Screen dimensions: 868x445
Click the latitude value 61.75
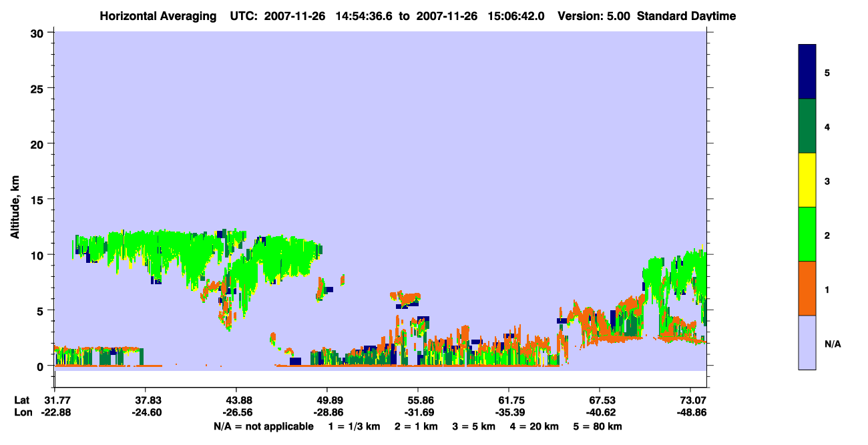[508, 400]
